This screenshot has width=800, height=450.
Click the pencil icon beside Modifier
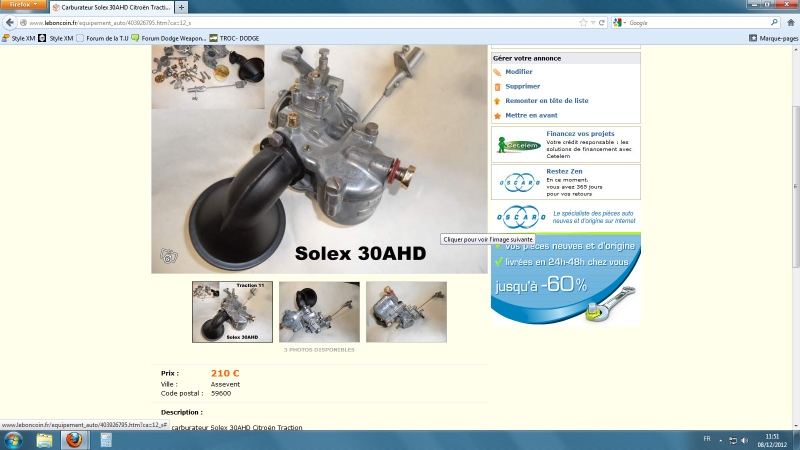497,72
